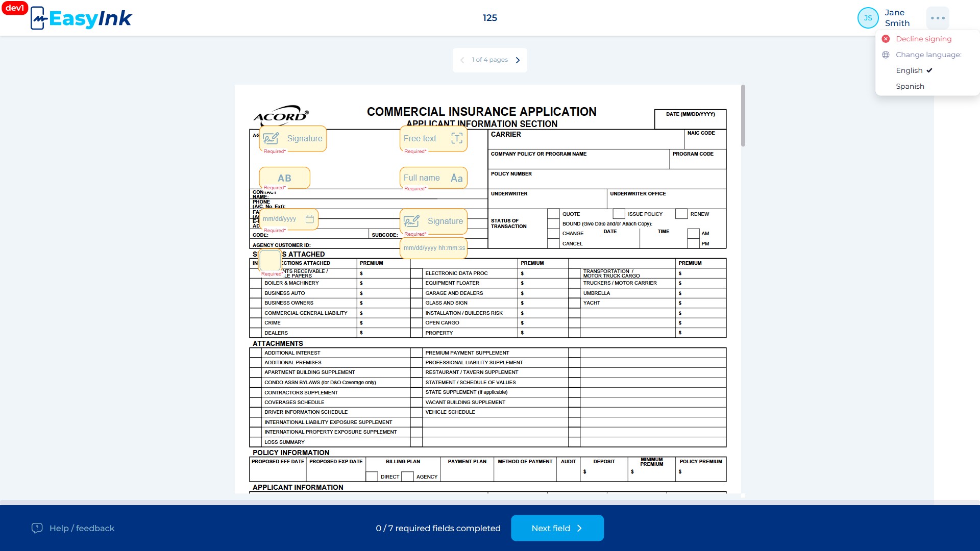
Task: Click the document number 125 title
Action: (x=490, y=18)
